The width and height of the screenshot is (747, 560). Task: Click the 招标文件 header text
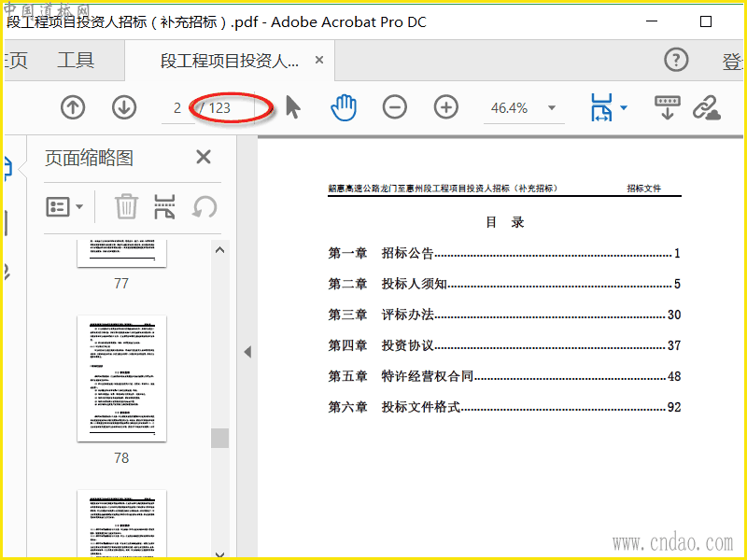[643, 189]
